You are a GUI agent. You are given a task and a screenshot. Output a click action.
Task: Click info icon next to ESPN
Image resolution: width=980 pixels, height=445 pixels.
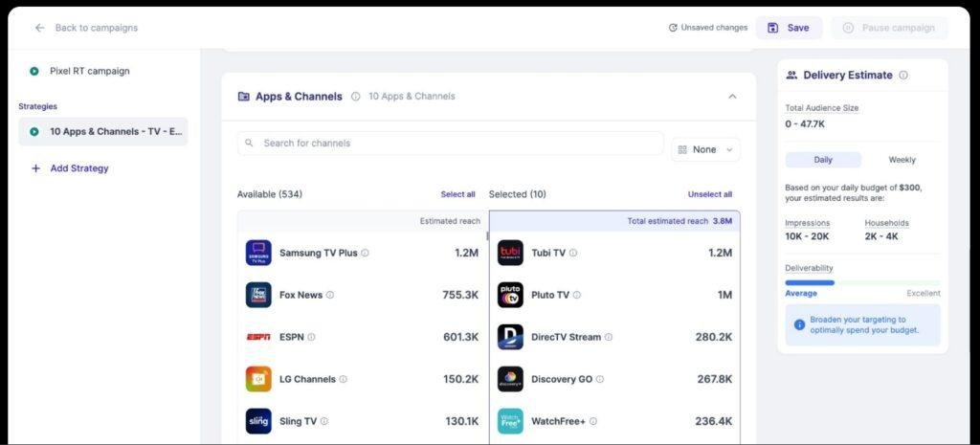[x=311, y=337]
